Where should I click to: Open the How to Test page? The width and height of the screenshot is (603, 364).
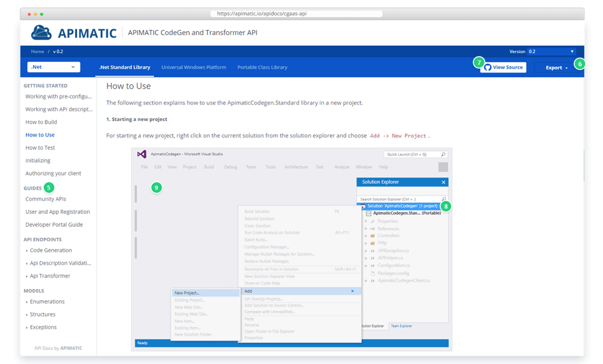coord(40,148)
